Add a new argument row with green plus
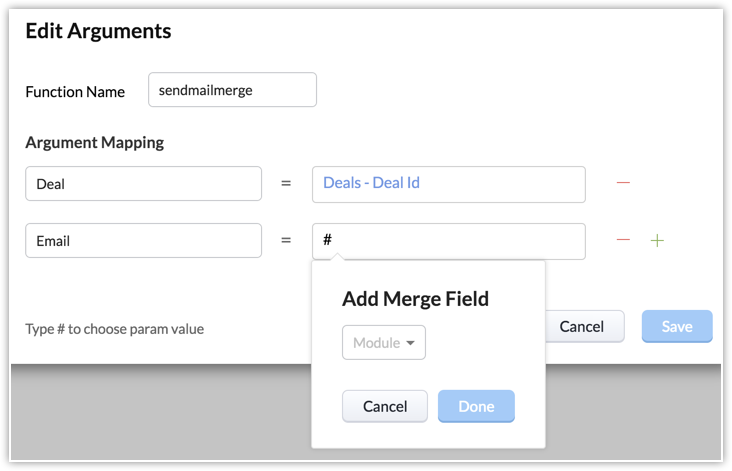 pyautogui.click(x=657, y=241)
